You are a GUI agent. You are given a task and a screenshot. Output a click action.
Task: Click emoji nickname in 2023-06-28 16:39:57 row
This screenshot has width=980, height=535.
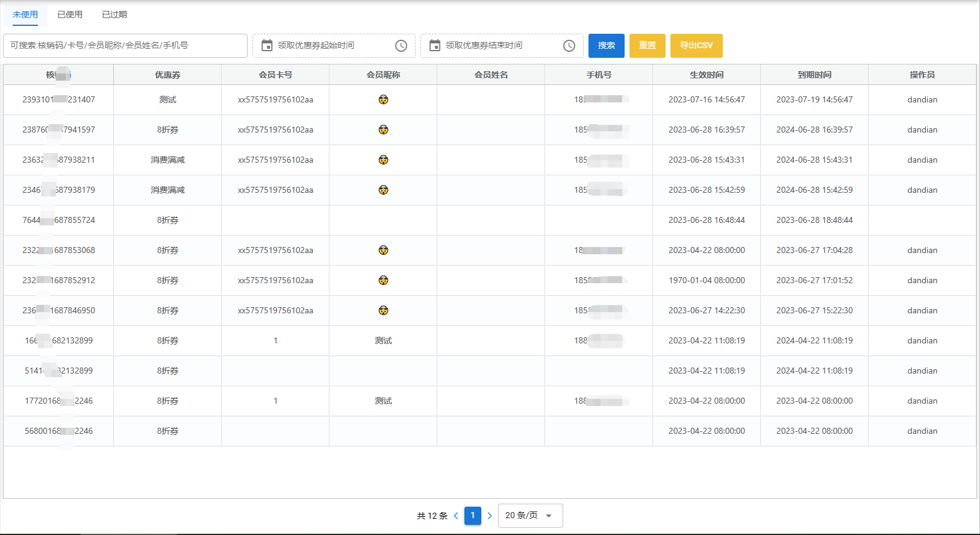click(x=384, y=130)
